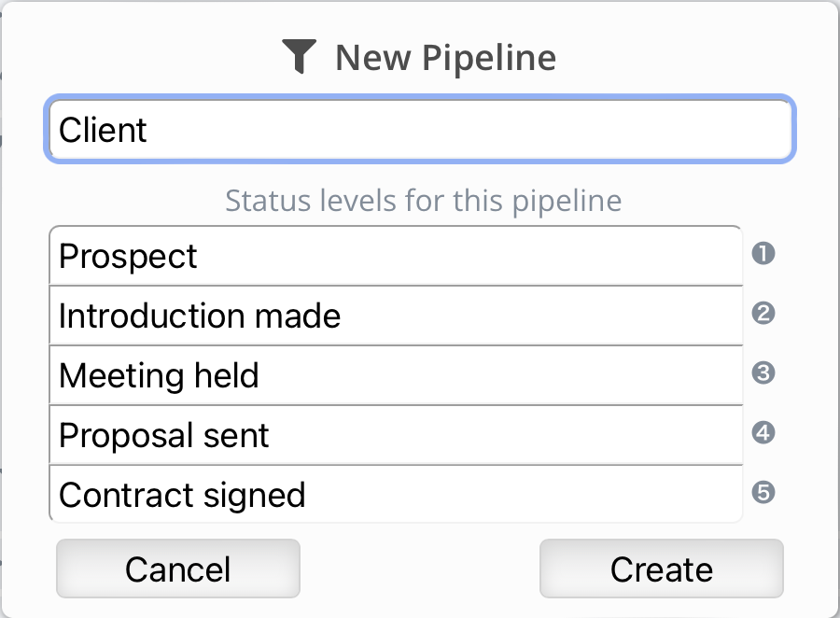
Task: Click the New Pipeline title text
Action: [x=446, y=58]
